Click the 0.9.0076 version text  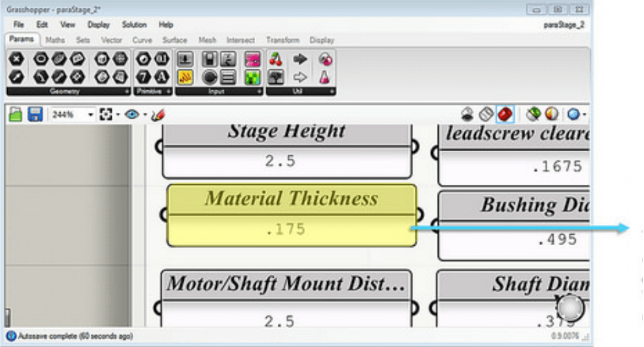[x=564, y=337]
